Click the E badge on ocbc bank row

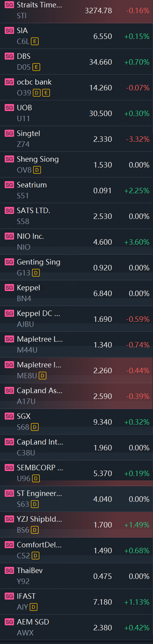point(46,93)
